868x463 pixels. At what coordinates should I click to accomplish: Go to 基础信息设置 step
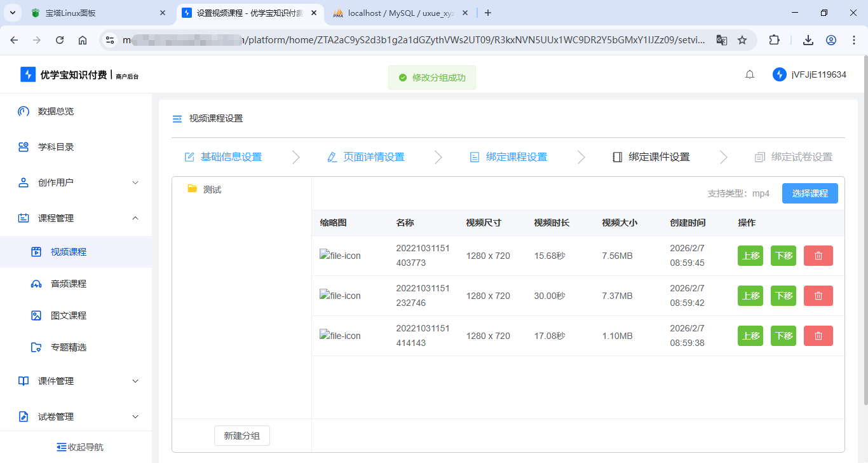pos(223,157)
